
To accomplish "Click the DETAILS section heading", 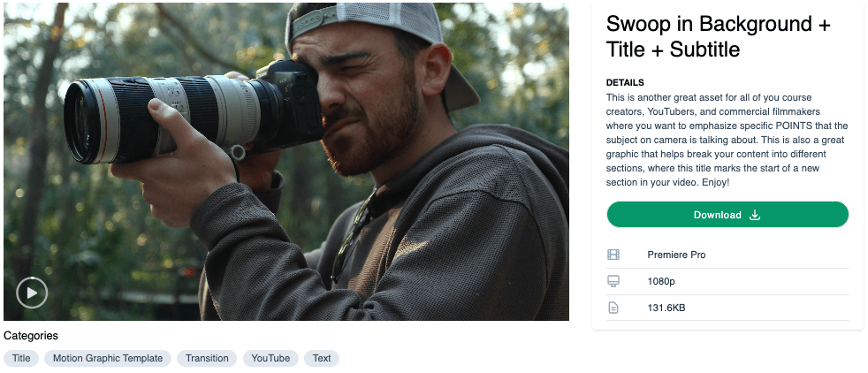I will pyautogui.click(x=625, y=82).
